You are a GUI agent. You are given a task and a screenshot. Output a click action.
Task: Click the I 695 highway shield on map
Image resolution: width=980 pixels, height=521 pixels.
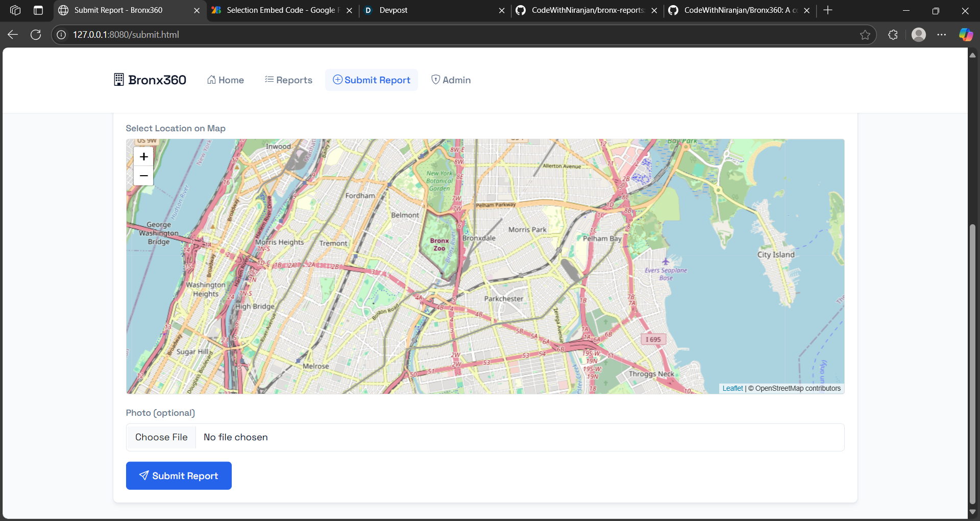[653, 339]
